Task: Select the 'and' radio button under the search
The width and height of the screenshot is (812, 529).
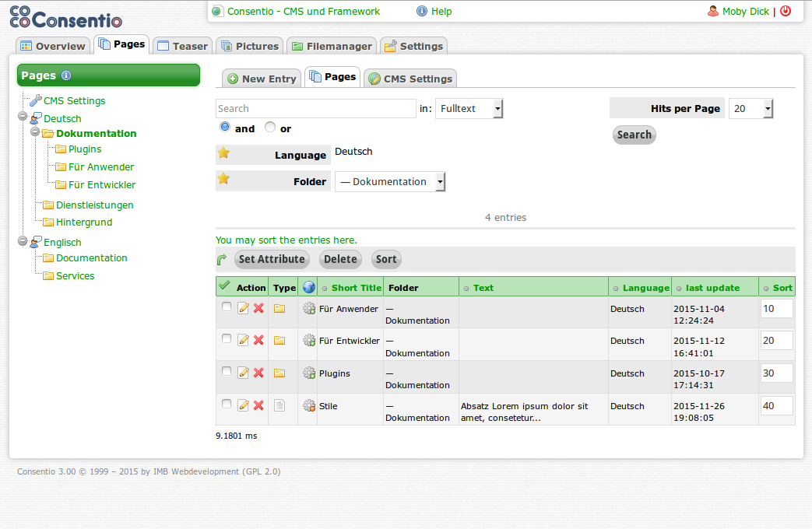Action: (224, 126)
